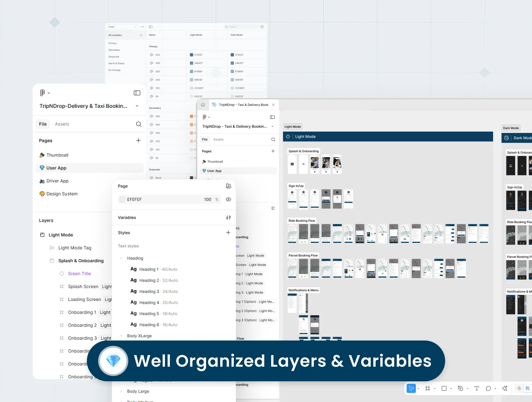Open the Actions sparkle tool
Viewport: 532px width, 402px height.
click(505, 388)
